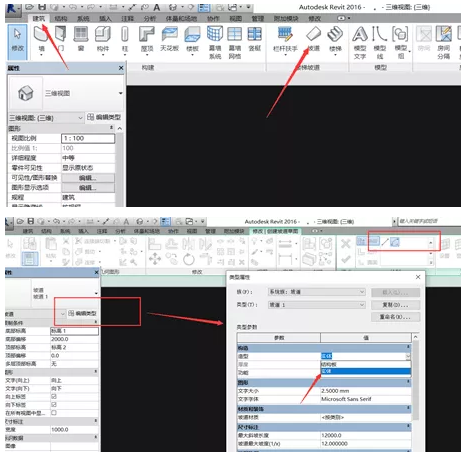466x455 pixels.
Task: Select the 窗 (Window) tool in upper ribbon
Action: pos(81,39)
